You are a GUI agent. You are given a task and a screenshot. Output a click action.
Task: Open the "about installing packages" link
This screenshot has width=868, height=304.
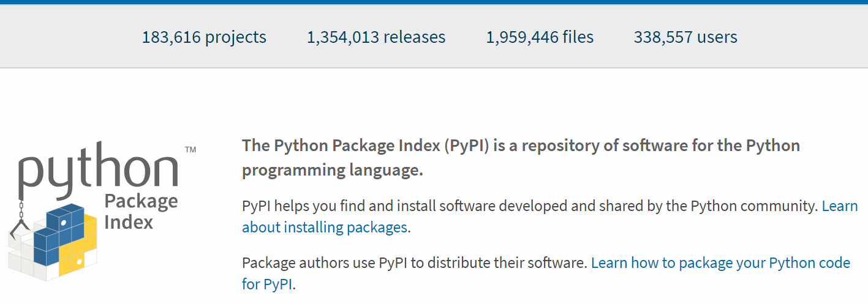(x=325, y=228)
